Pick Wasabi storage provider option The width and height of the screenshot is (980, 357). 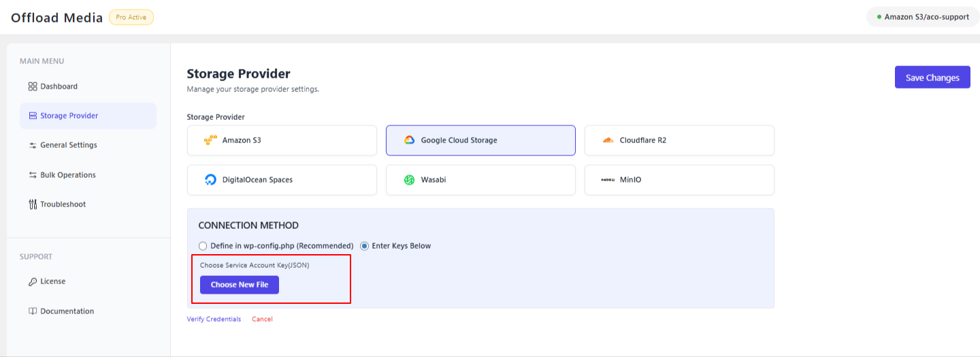point(480,180)
